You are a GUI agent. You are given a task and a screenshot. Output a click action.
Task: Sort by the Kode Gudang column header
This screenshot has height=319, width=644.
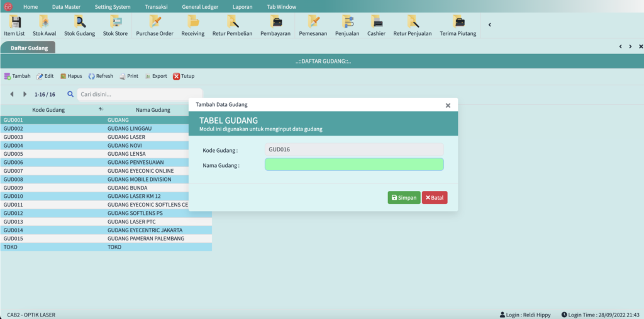click(48, 110)
